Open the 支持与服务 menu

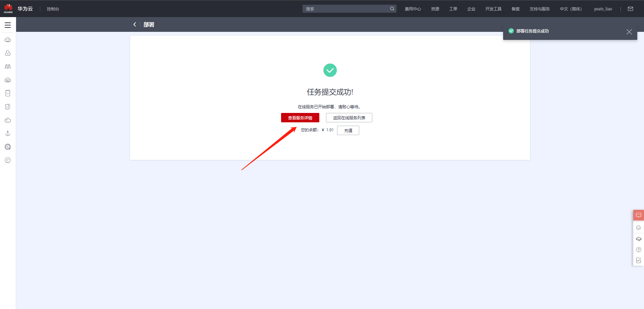(540, 9)
